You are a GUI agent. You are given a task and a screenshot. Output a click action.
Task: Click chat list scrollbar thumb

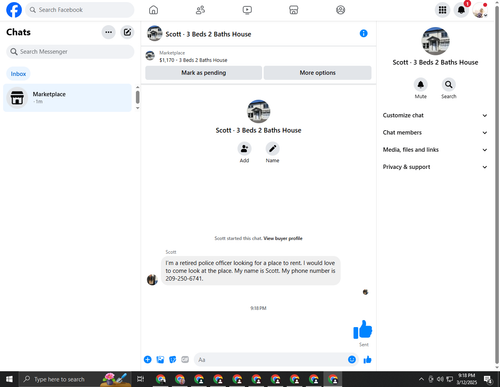click(137, 97)
